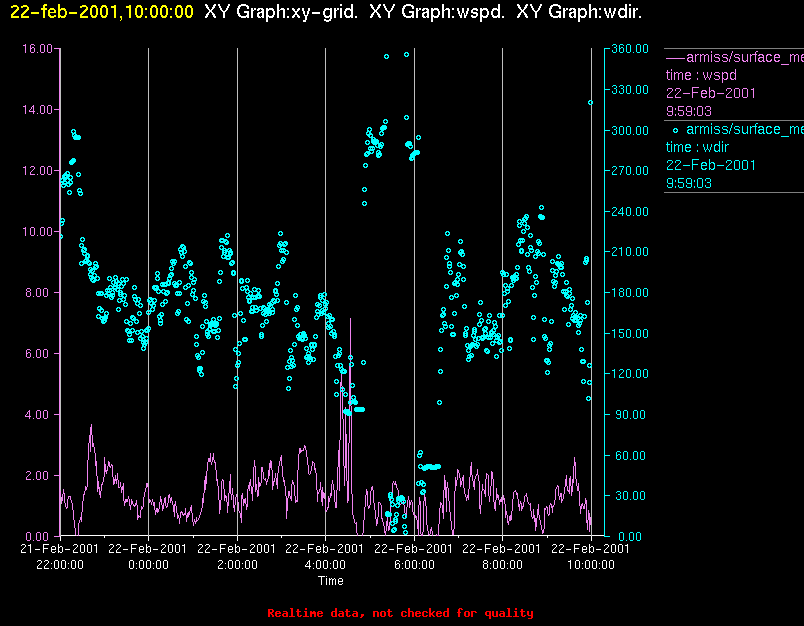Click the 180.00 right axis label

coord(630,293)
